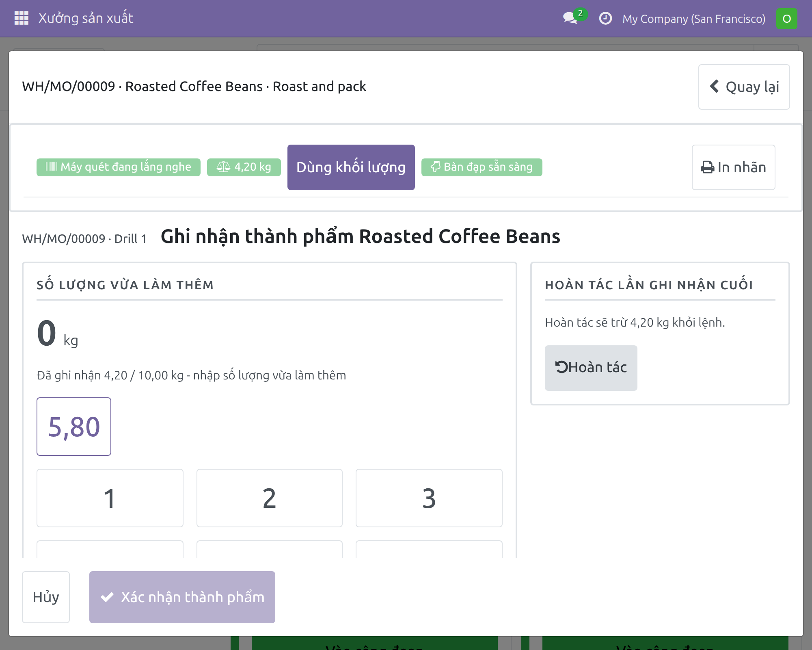Open the green user avatar menu

(786, 19)
